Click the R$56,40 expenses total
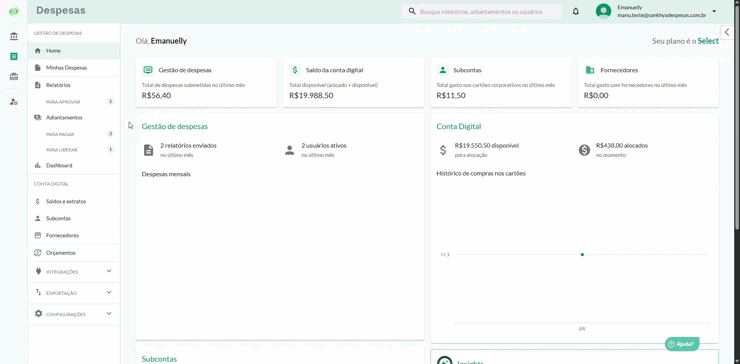The width and height of the screenshot is (740, 364). [x=156, y=95]
